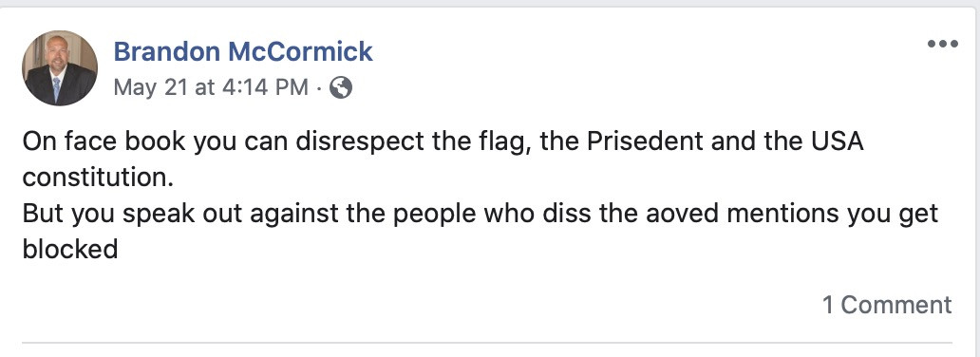Open Brandon McCormick's profile picture

click(60, 68)
